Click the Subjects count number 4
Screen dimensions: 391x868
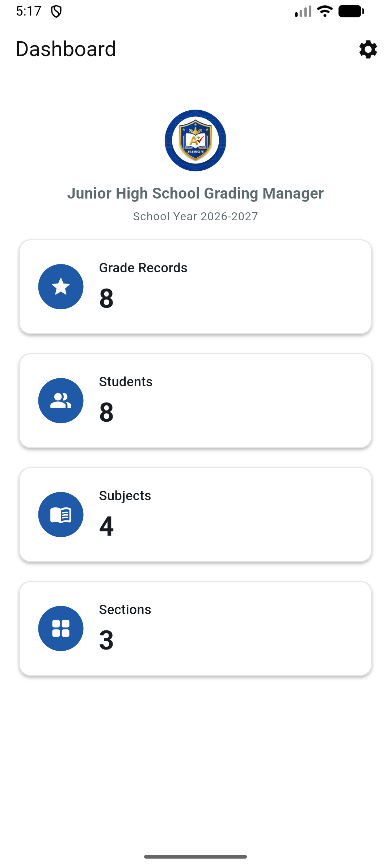tap(106, 526)
